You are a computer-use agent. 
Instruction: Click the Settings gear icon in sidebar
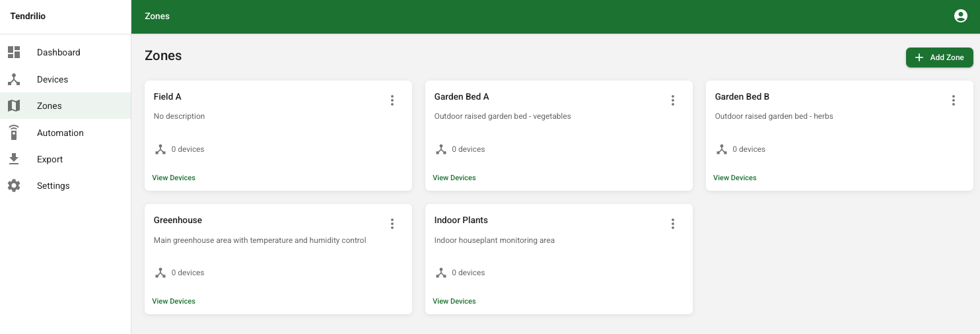click(14, 185)
